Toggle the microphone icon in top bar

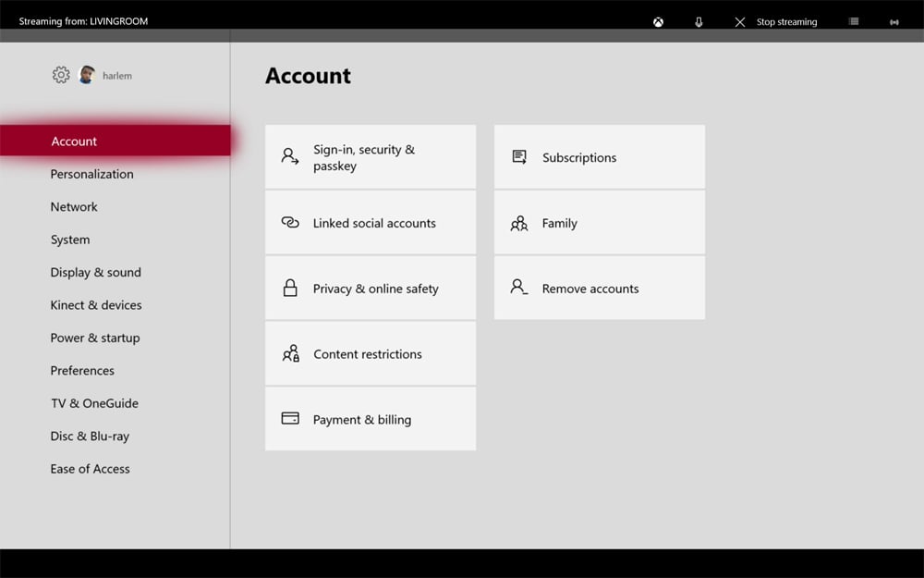tap(699, 22)
